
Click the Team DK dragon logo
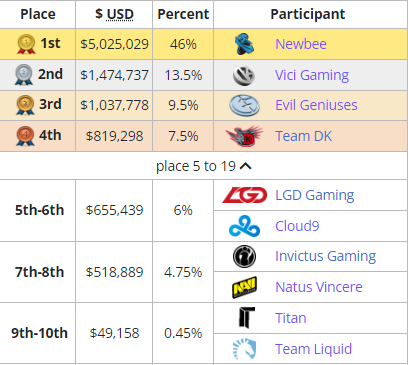click(244, 136)
